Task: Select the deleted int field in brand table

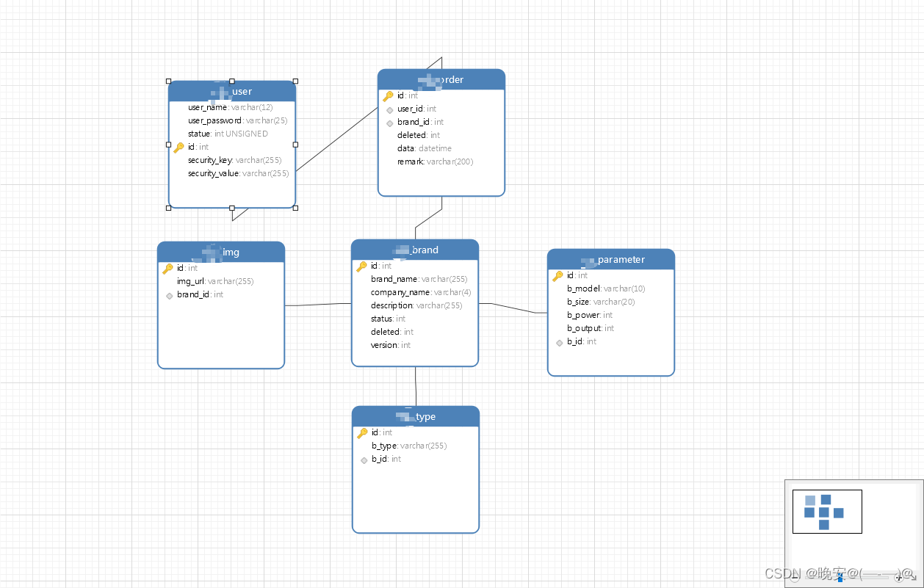Action: tap(392, 333)
